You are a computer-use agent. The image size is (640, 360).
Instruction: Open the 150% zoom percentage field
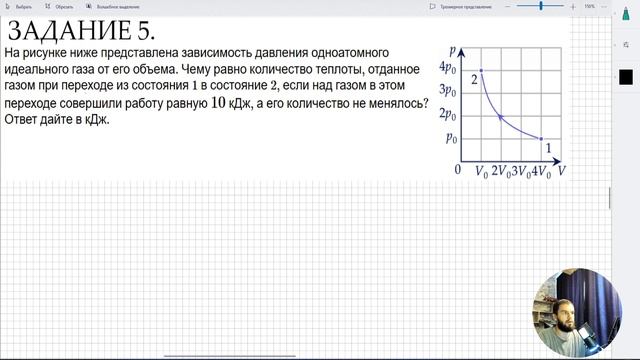[589, 7]
